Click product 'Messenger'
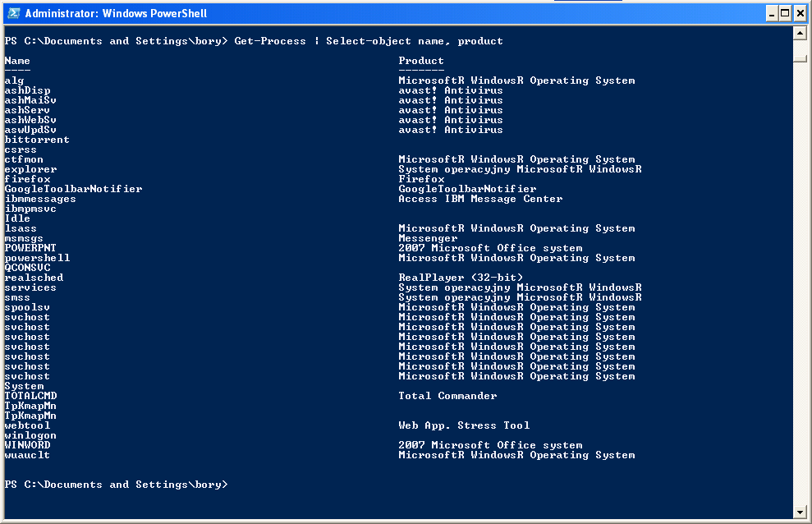This screenshot has height=524, width=812. point(428,239)
